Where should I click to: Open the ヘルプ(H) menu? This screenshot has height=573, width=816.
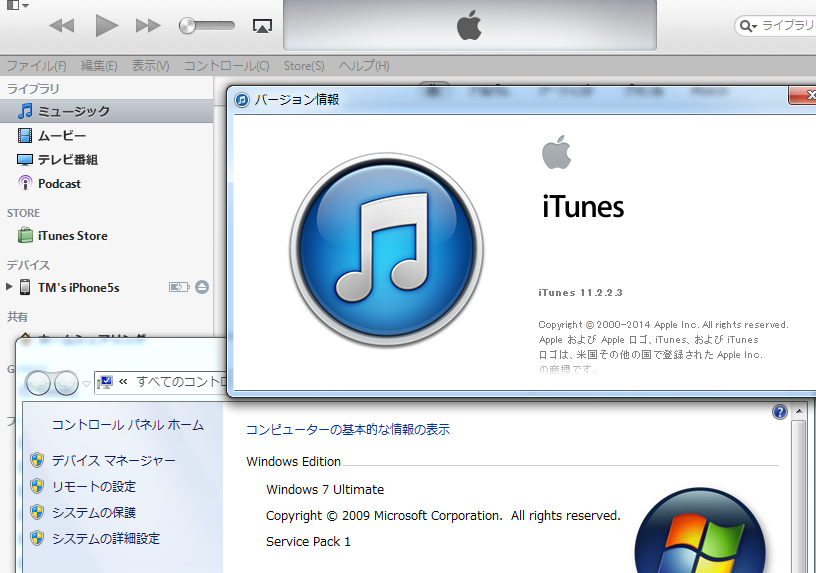364,66
